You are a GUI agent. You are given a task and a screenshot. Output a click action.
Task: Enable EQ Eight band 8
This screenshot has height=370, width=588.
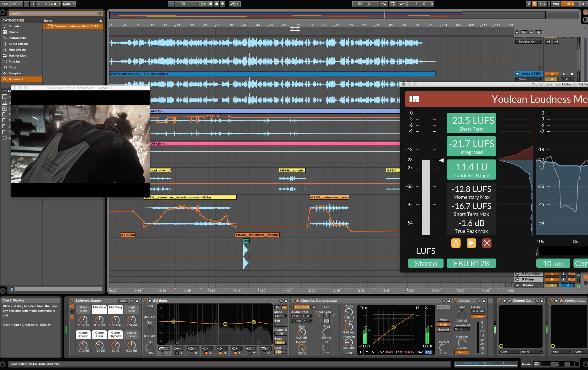264,353
